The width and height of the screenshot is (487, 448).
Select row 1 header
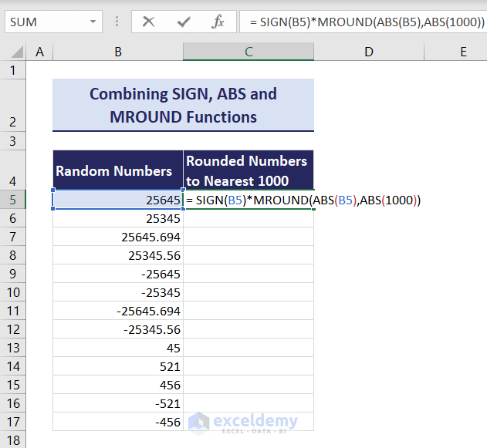[x=12, y=70]
